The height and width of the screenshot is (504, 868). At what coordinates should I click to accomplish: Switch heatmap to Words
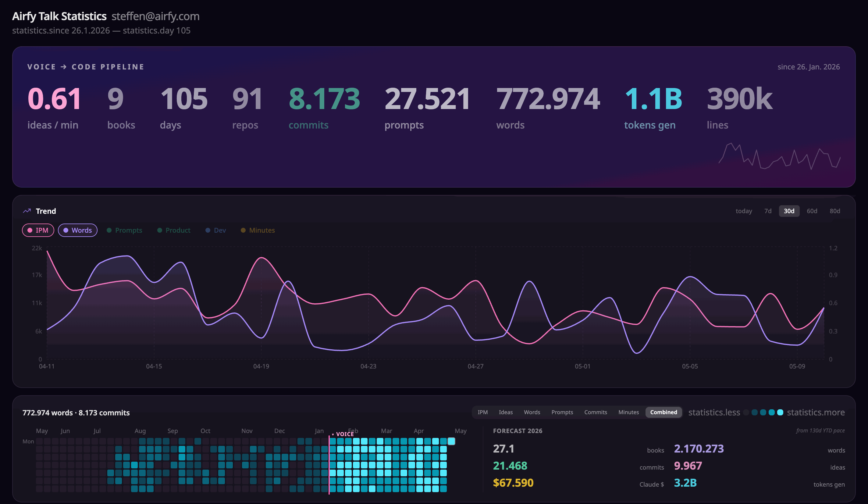pyautogui.click(x=532, y=412)
